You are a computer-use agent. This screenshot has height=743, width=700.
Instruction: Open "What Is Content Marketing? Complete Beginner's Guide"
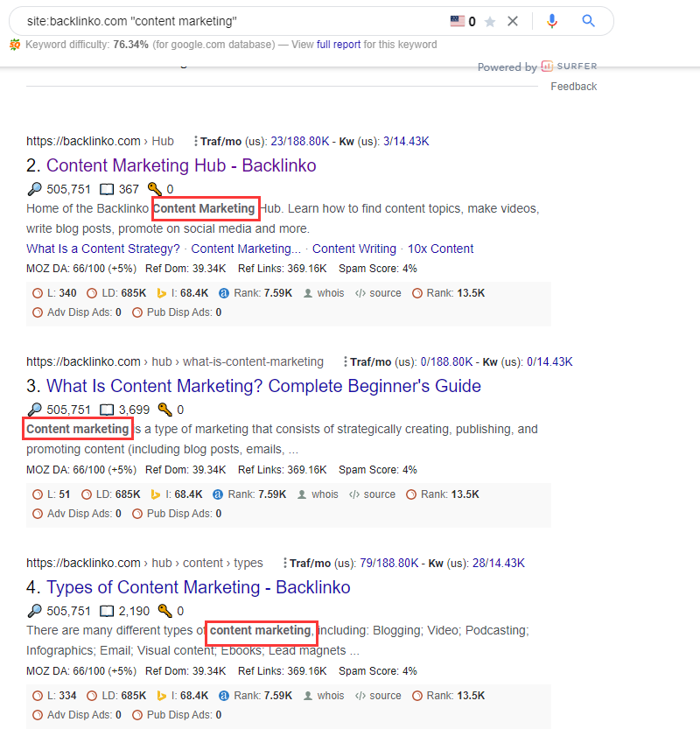pyautogui.click(x=264, y=386)
